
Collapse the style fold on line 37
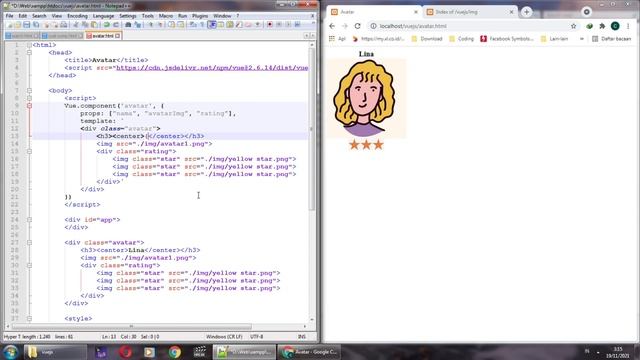point(29,318)
